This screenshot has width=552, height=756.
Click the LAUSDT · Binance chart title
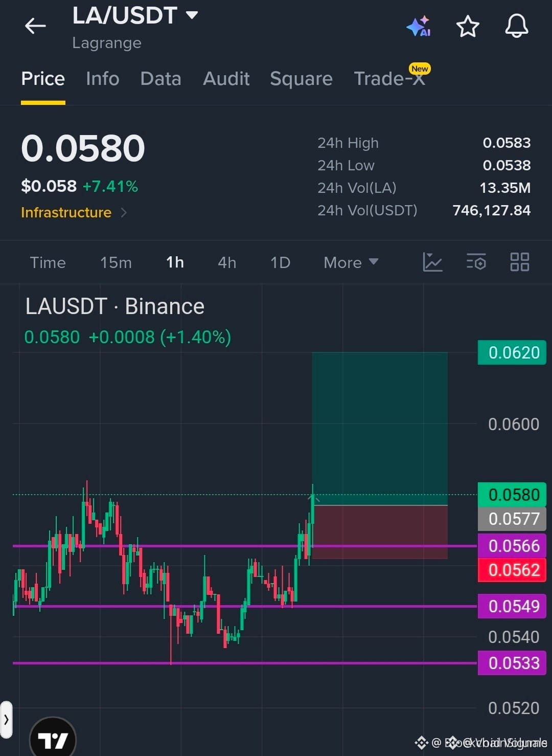[115, 306]
